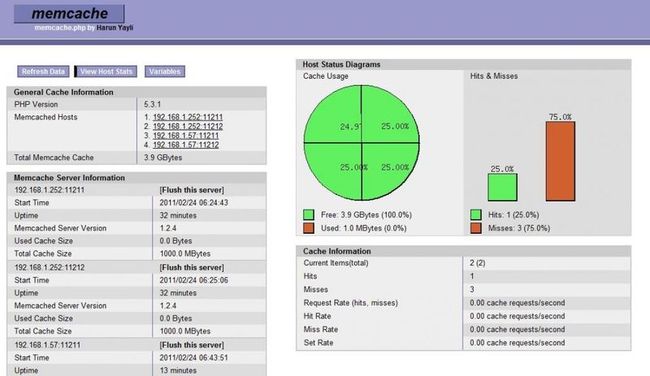The width and height of the screenshot is (650, 376).
Task: Click the Hit Rate label
Action: point(317,316)
